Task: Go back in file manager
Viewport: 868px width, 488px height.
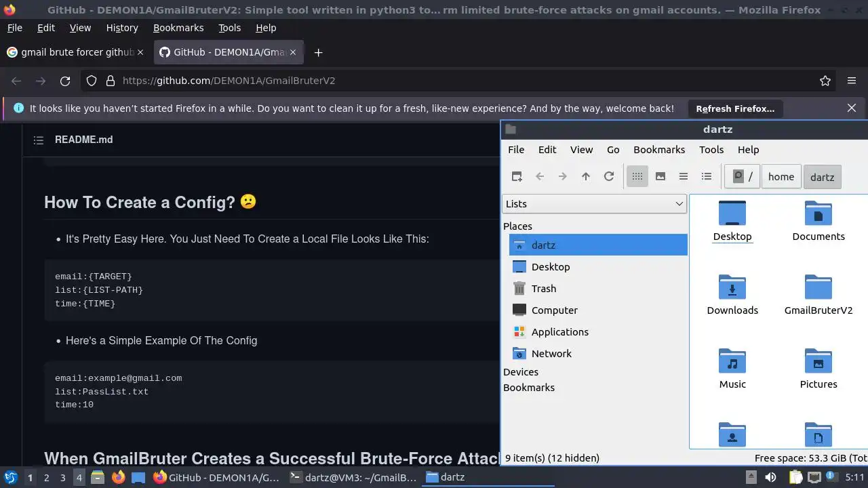Action: point(540,177)
